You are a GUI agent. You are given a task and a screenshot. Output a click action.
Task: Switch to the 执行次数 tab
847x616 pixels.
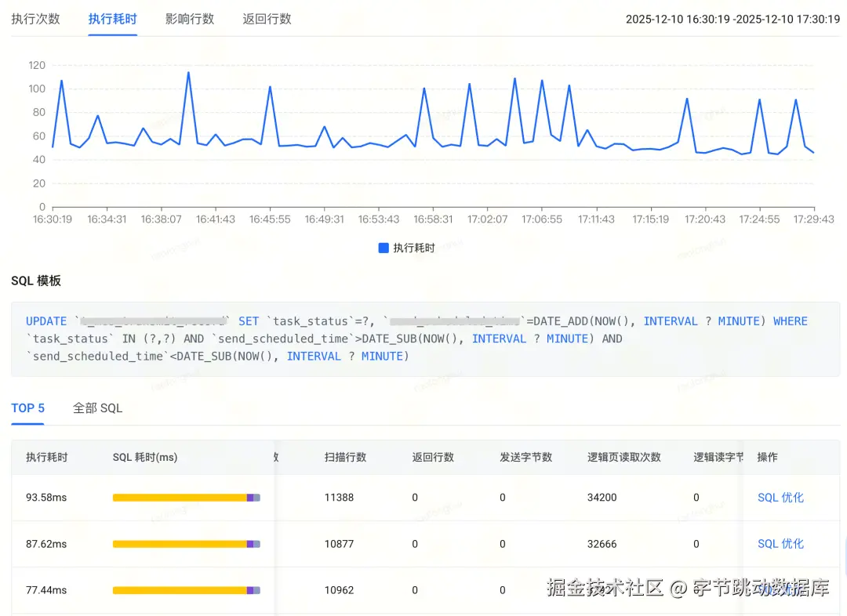coord(35,19)
